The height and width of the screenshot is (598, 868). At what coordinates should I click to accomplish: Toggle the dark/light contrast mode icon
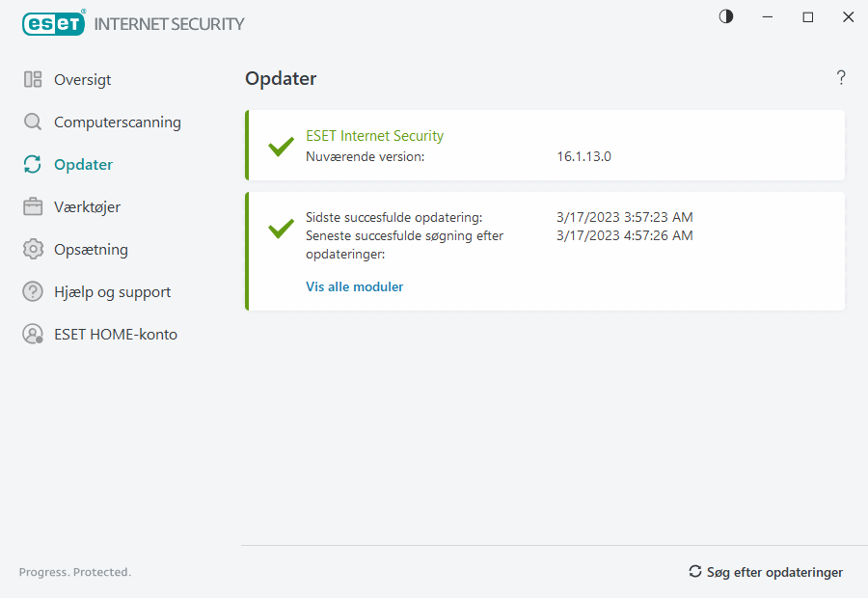click(x=726, y=16)
